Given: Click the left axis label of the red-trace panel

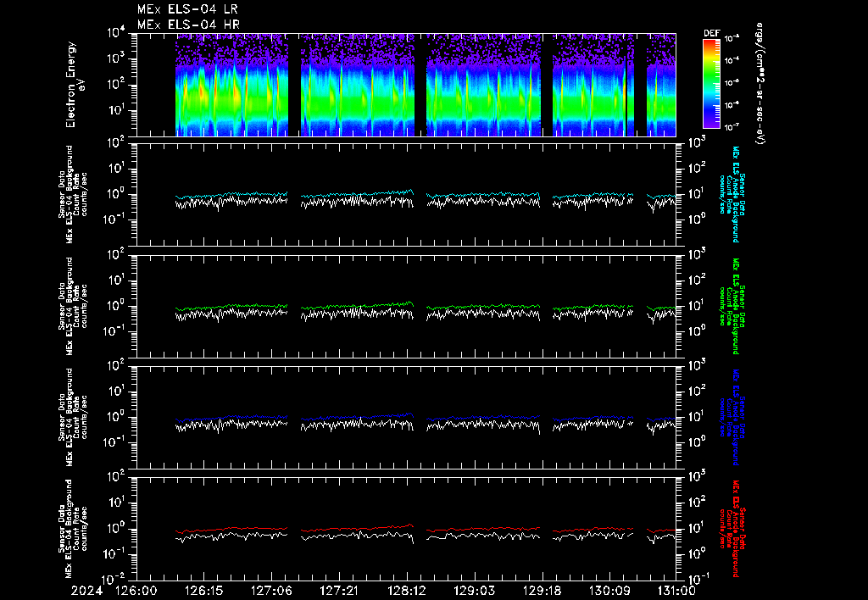Looking at the screenshot, I should coord(73,529).
